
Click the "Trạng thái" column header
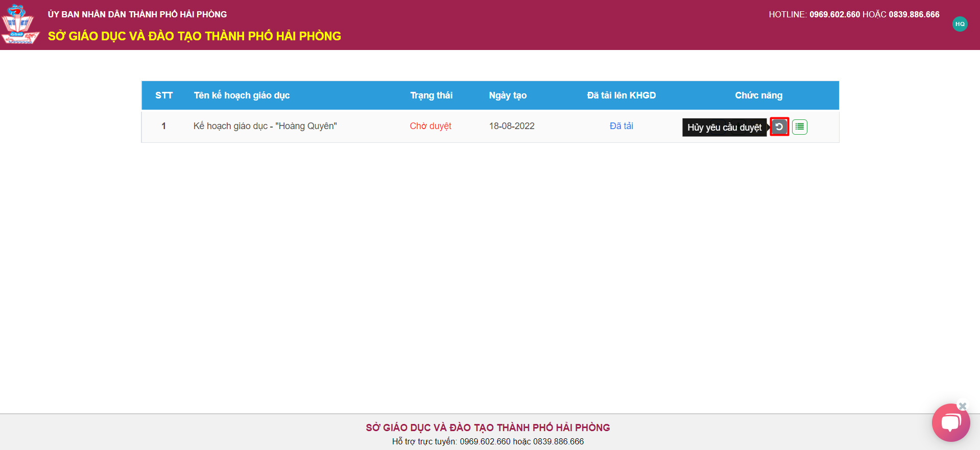click(431, 95)
